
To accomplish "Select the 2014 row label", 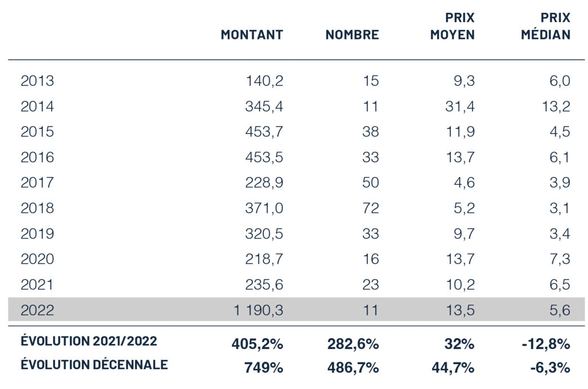I will pos(37,107).
